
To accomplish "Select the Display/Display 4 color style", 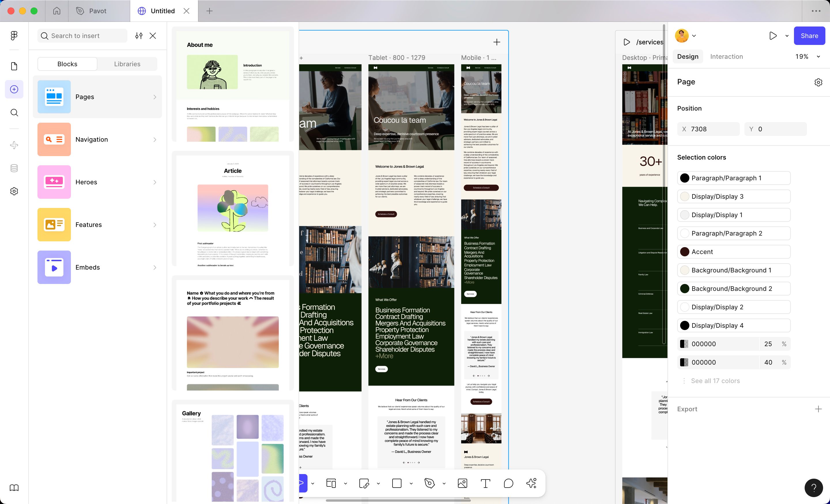I will [x=734, y=325].
